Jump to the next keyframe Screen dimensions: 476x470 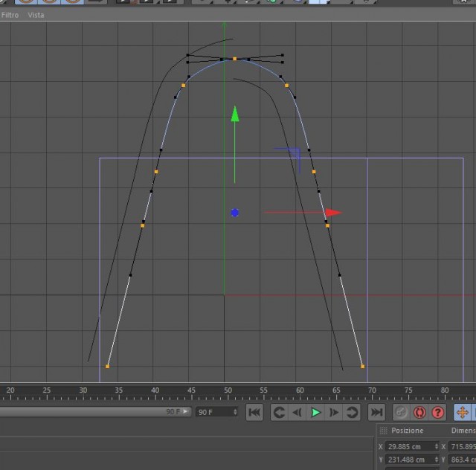352,412
